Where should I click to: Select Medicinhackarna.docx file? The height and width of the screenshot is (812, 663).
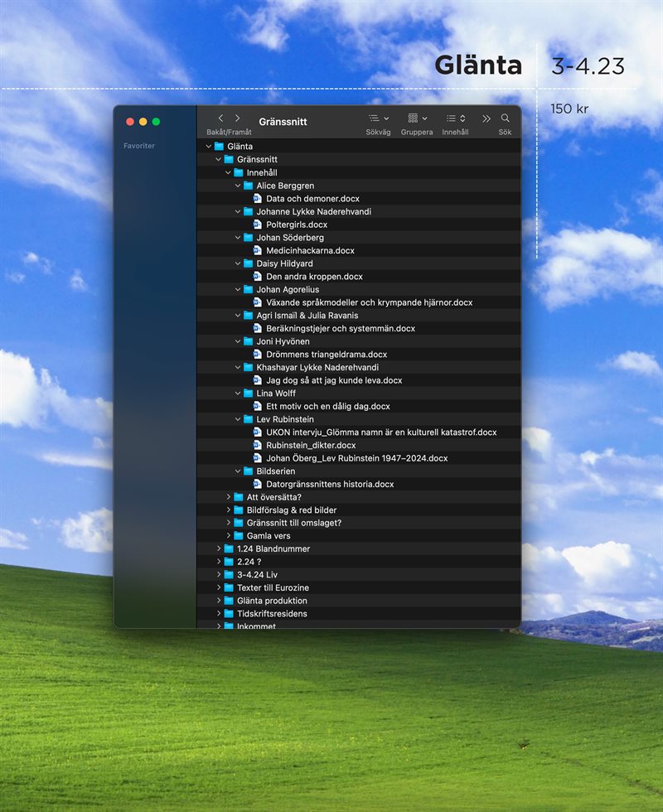[310, 250]
